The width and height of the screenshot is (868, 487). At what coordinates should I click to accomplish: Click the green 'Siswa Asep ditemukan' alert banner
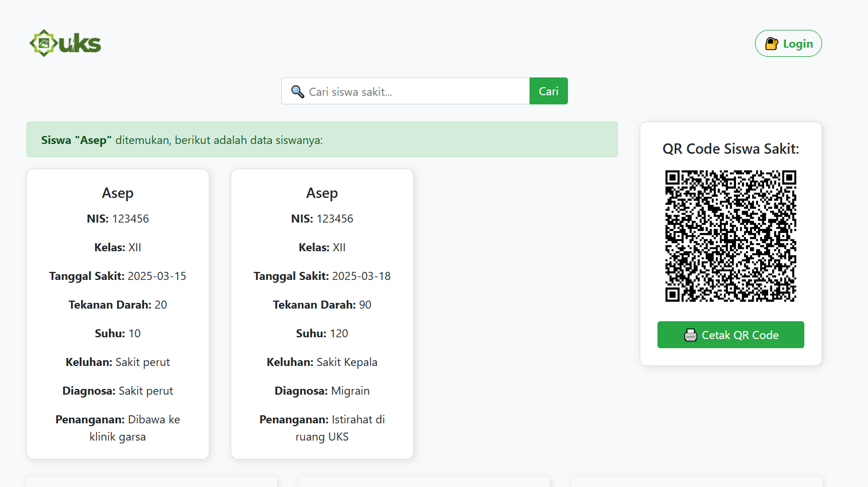pyautogui.click(x=321, y=140)
